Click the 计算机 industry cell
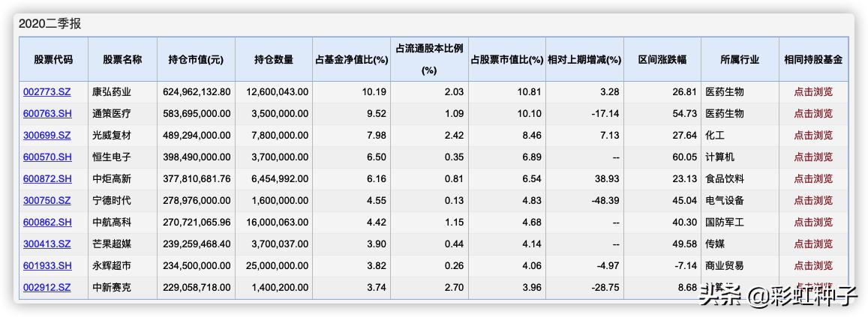The width and height of the screenshot is (868, 317). 719,157
